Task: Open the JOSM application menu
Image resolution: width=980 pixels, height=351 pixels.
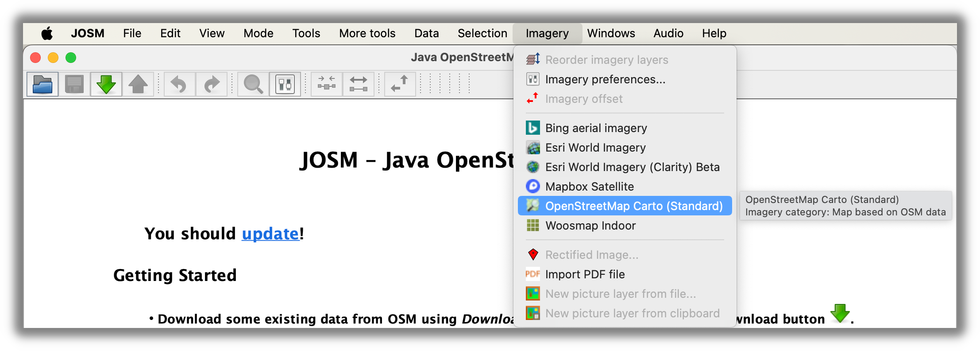Action: [x=88, y=33]
